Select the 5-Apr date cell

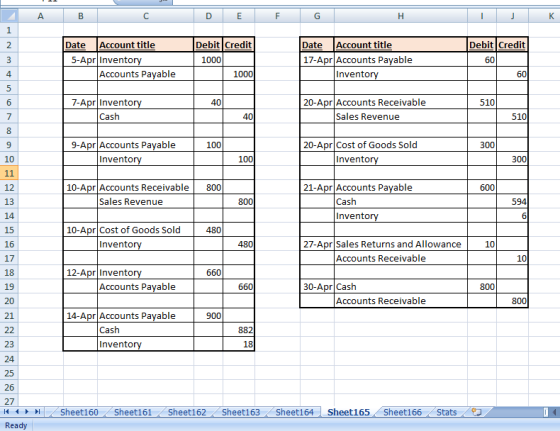tap(80, 60)
